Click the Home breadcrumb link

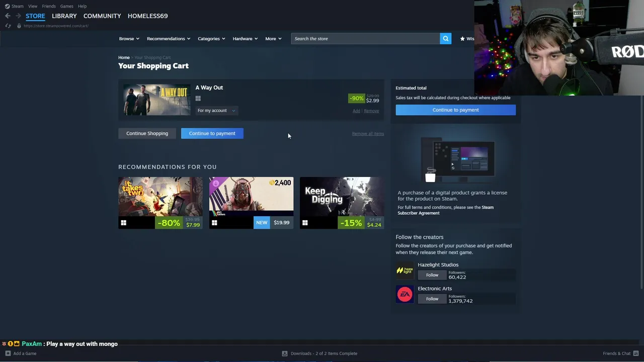pyautogui.click(x=124, y=57)
